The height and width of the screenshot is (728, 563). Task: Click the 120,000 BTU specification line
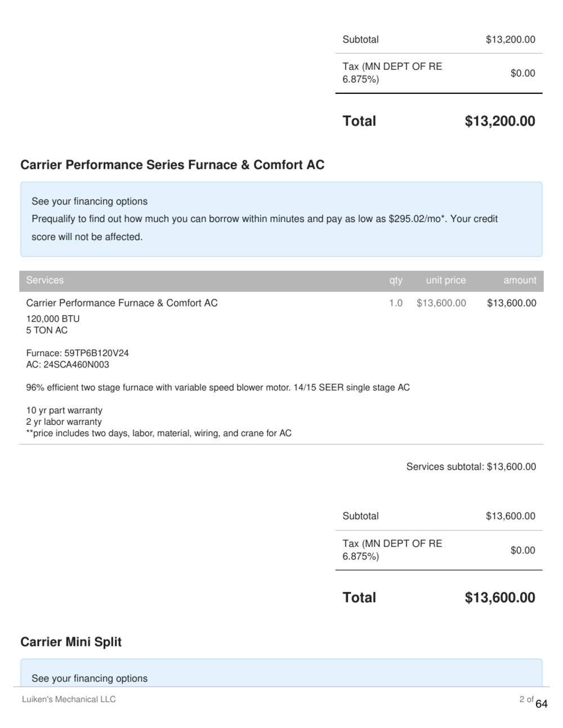(53, 318)
